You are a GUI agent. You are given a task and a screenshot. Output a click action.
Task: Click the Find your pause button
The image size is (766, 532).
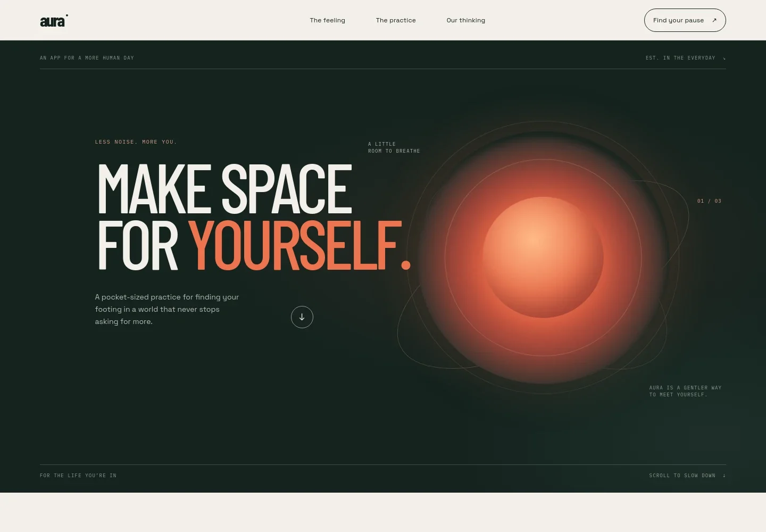685,20
